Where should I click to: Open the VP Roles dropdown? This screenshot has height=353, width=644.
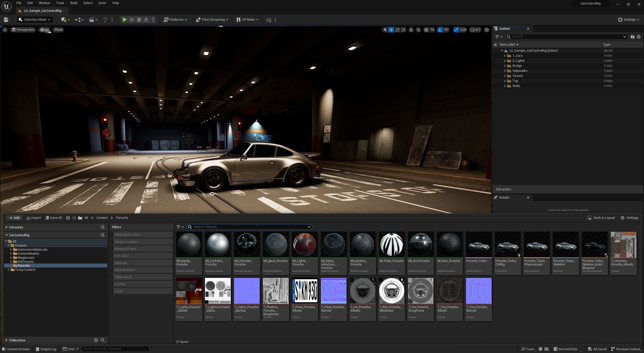point(248,20)
